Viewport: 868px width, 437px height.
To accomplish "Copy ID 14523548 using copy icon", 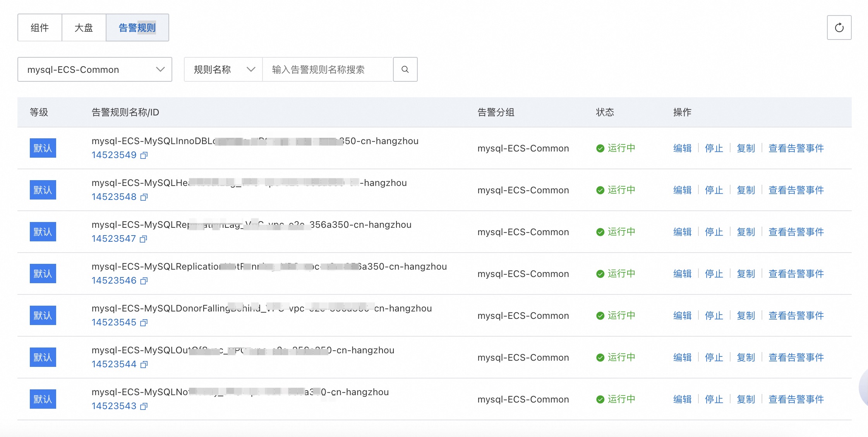I will pyautogui.click(x=144, y=197).
